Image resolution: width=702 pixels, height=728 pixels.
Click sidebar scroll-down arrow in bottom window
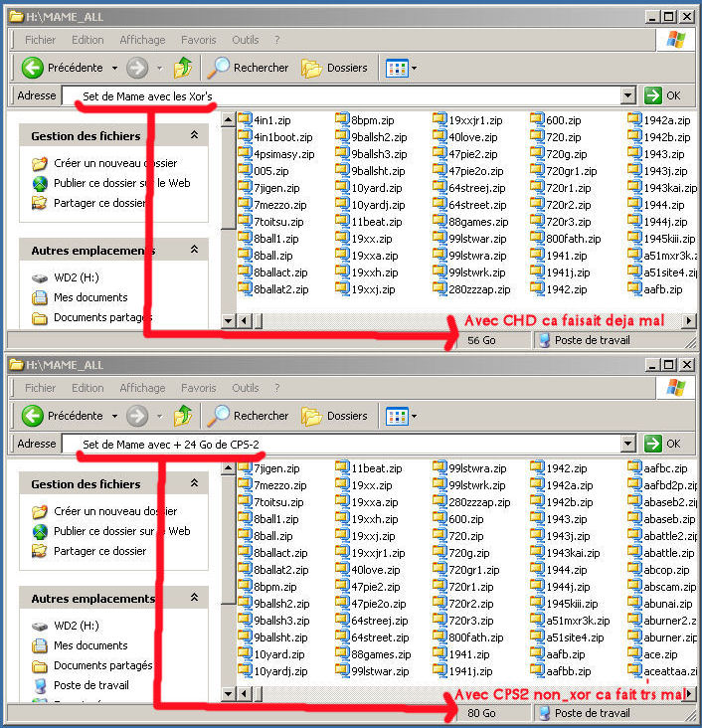(x=228, y=694)
